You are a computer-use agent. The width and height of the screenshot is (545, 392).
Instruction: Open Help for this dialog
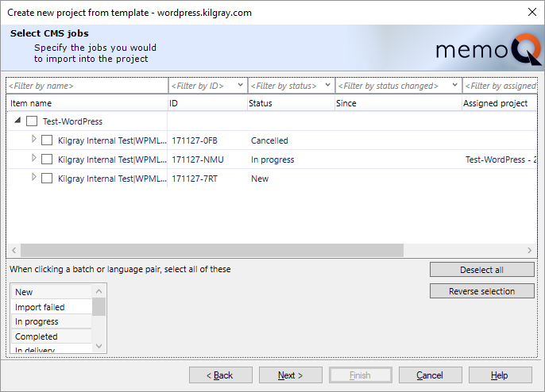[501, 375]
